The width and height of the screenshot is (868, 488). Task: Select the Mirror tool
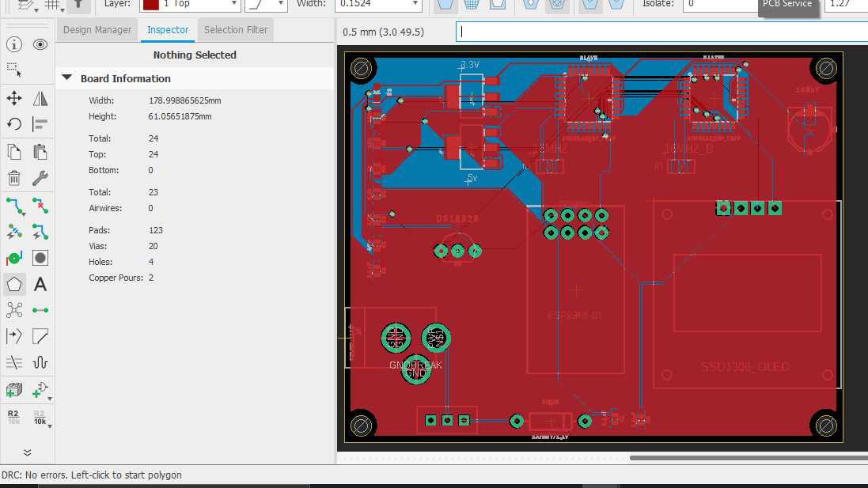tap(40, 98)
